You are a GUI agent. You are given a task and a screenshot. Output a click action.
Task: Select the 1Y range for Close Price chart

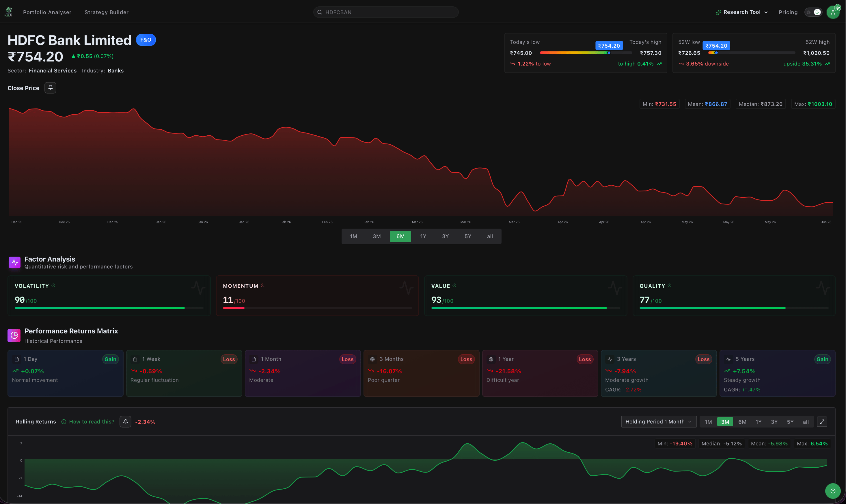pyautogui.click(x=423, y=236)
